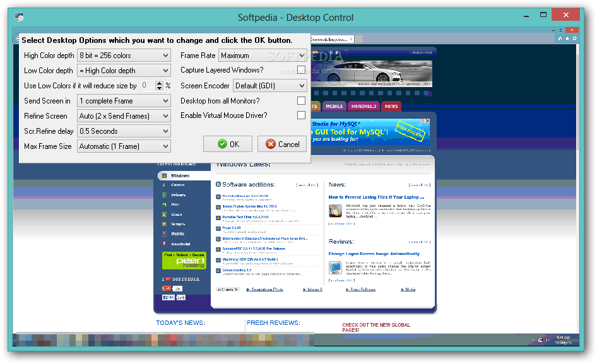597x364 pixels.
Task: Open the Iphone 5 link
Action: tap(312, 290)
